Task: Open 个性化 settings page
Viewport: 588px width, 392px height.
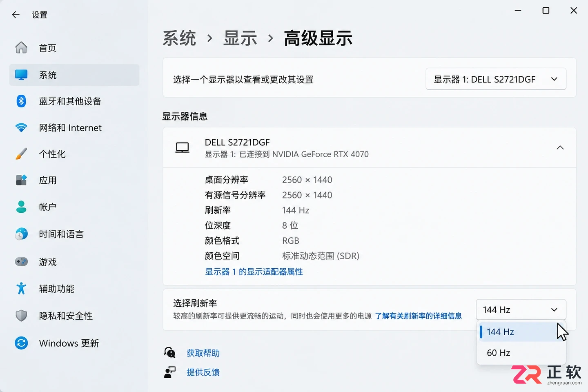Action: [x=74, y=154]
